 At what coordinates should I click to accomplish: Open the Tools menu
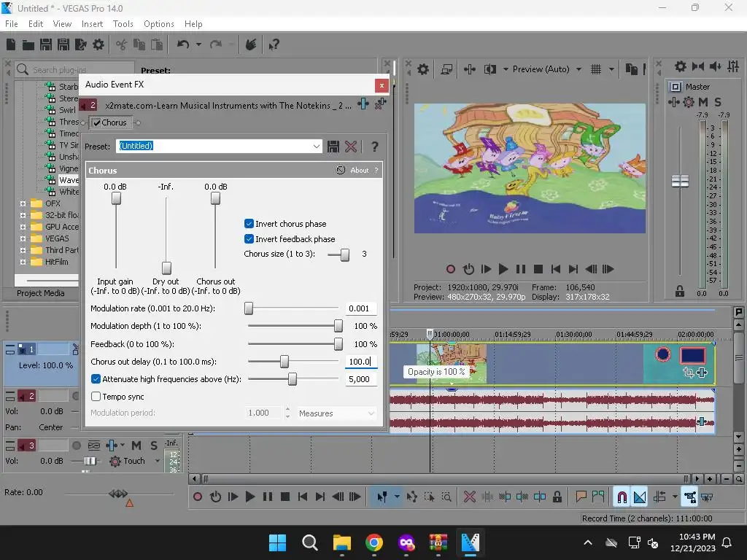pos(123,24)
